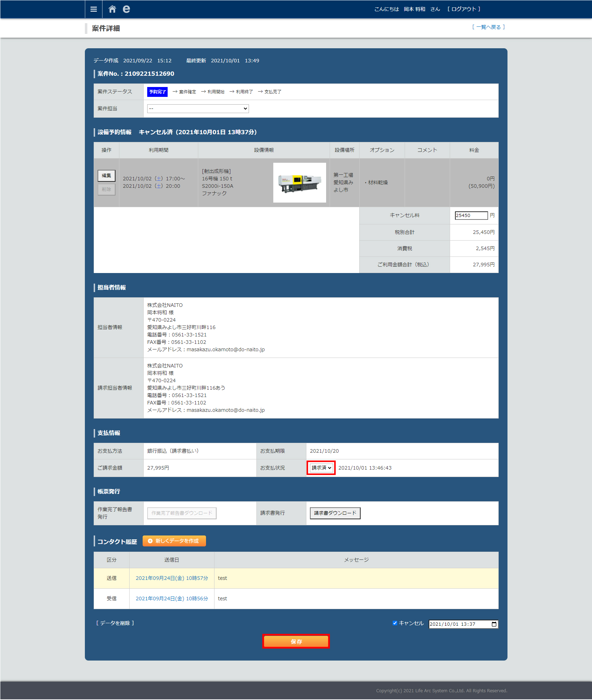Expand the 案件担当 dropdown
The width and height of the screenshot is (592, 700).
[198, 109]
